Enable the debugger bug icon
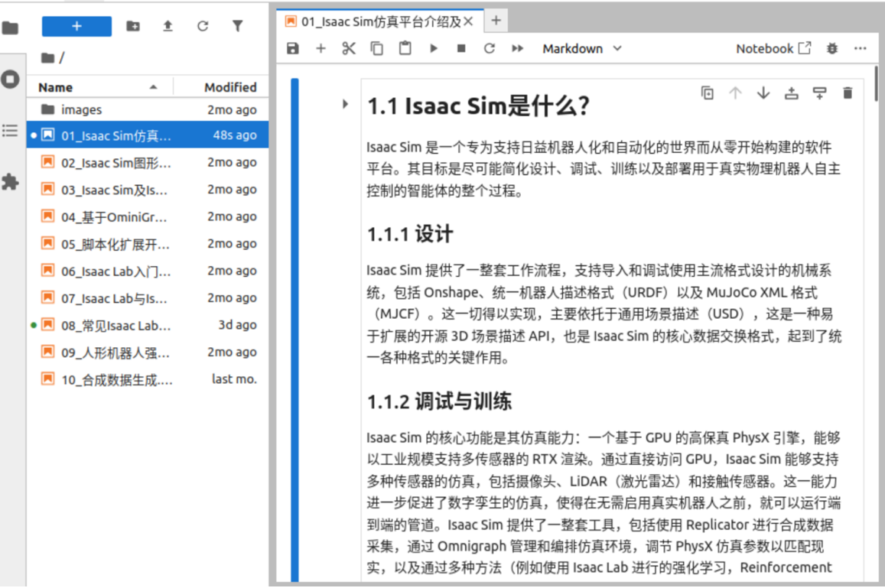Viewport: 885px width, 588px height. (832, 48)
